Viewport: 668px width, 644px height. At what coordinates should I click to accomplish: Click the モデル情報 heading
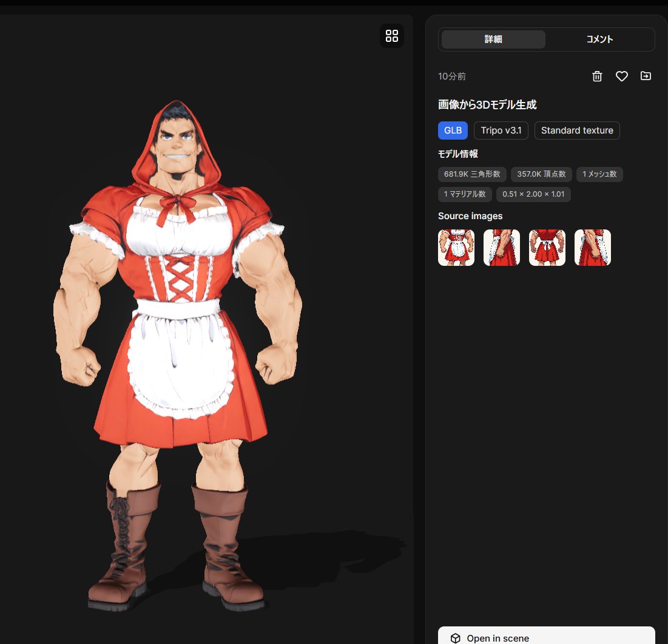(458, 154)
